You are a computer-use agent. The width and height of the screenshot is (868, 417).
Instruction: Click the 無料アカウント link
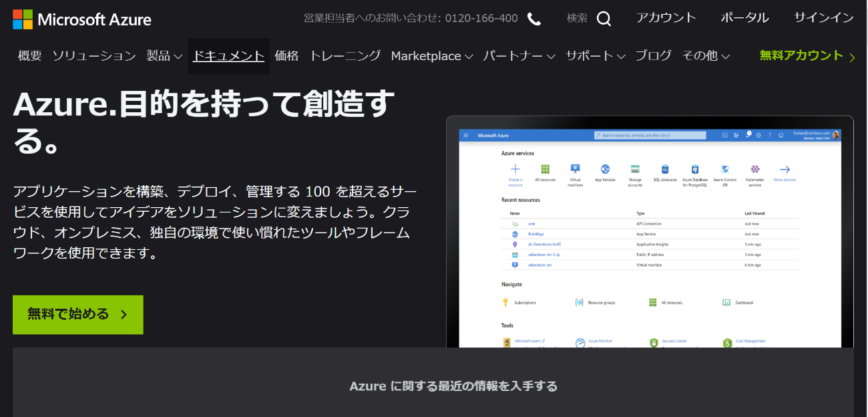[807, 56]
